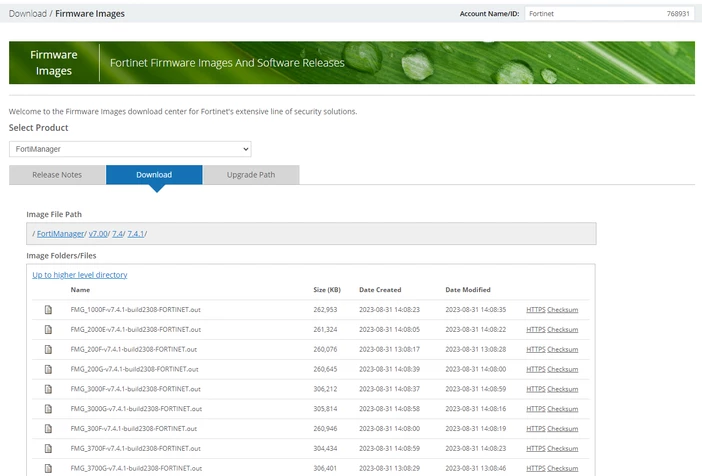The width and height of the screenshot is (702, 476).
Task: Switch to the Release Notes tab
Action: tap(57, 175)
